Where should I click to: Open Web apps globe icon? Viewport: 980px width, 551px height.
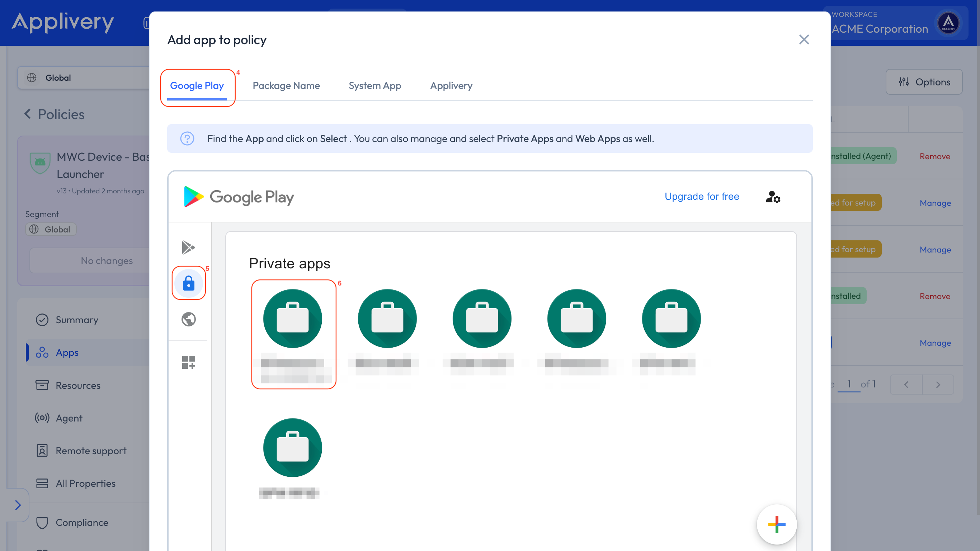point(189,319)
